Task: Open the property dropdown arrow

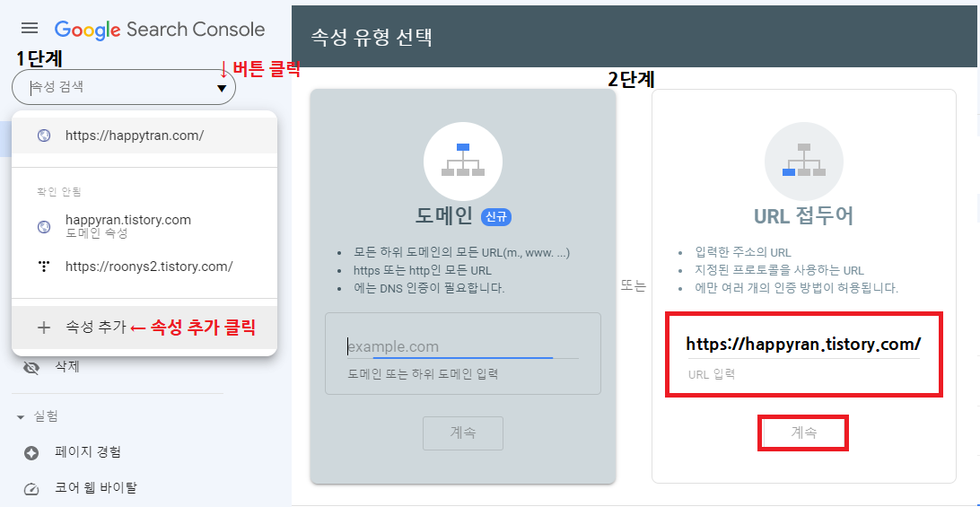Action: click(222, 89)
